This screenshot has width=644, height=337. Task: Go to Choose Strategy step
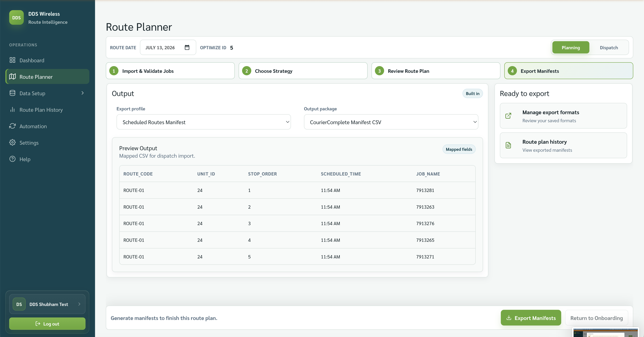303,71
